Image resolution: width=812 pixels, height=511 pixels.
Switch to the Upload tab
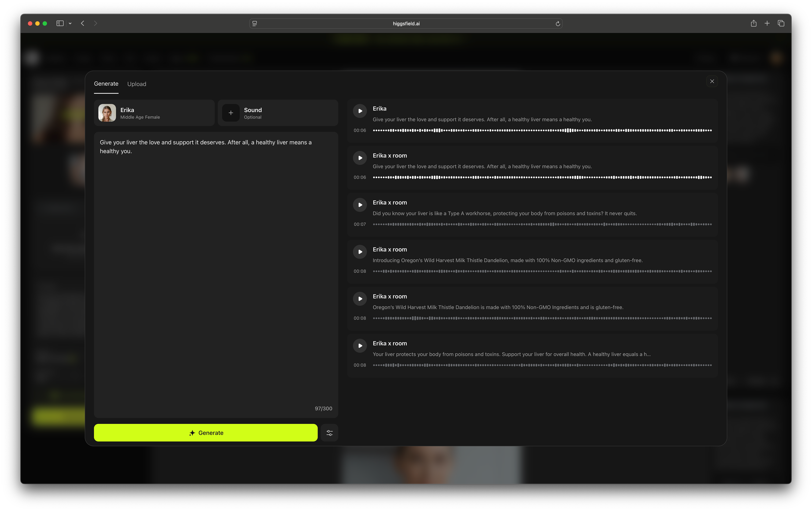(x=137, y=84)
